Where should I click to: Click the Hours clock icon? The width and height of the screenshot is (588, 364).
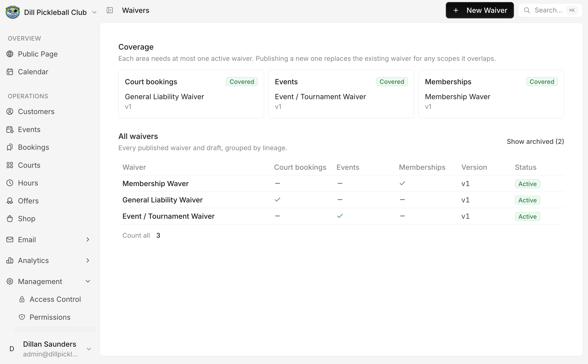pos(10,183)
